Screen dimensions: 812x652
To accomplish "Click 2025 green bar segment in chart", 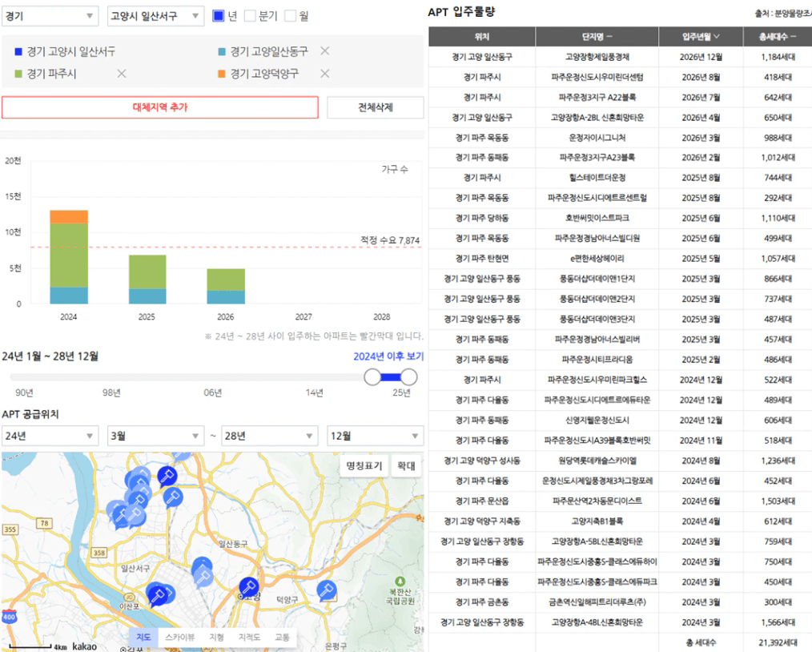I will click(x=147, y=272).
